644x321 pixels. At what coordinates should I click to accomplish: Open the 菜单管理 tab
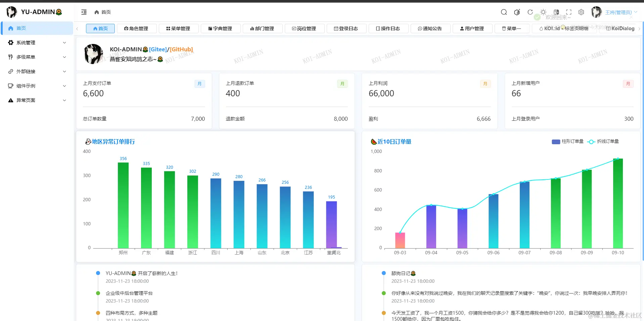[x=179, y=29]
